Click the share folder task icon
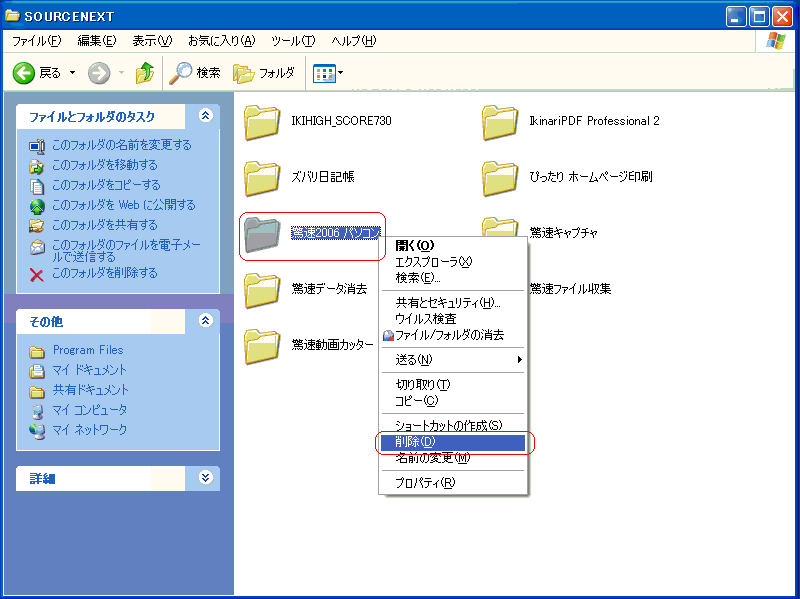 (x=37, y=226)
